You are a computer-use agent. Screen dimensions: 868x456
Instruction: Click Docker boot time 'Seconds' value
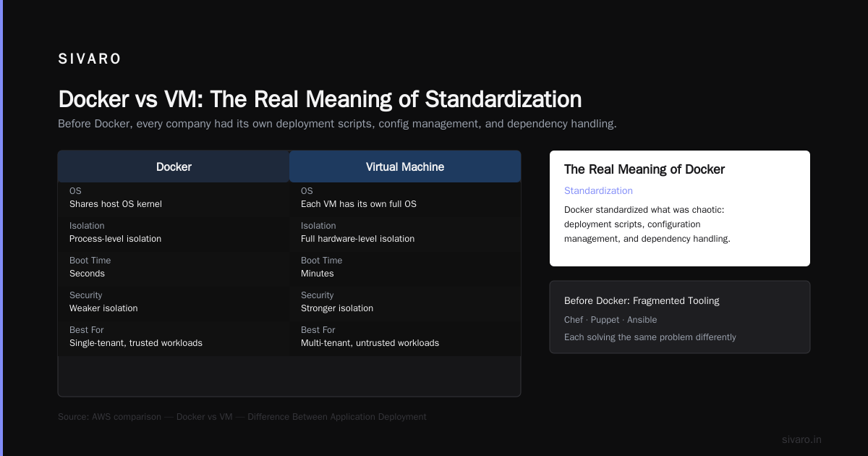tap(87, 274)
